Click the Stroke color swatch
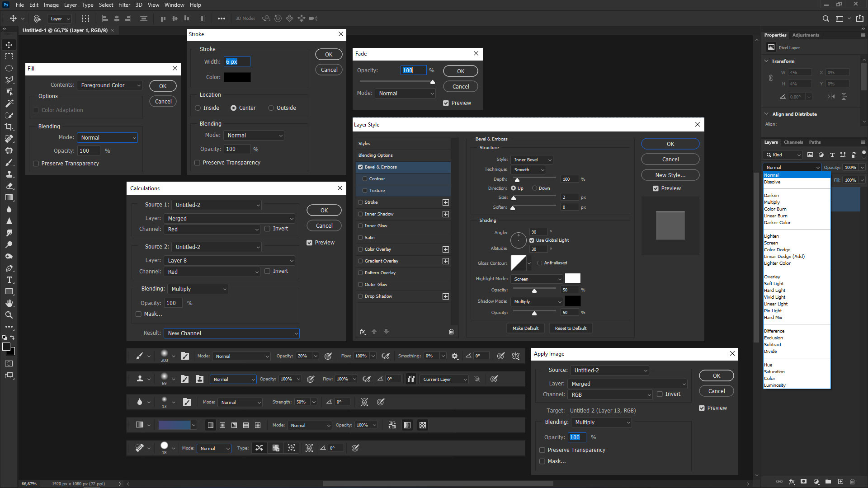This screenshot has width=868, height=488. 238,77
